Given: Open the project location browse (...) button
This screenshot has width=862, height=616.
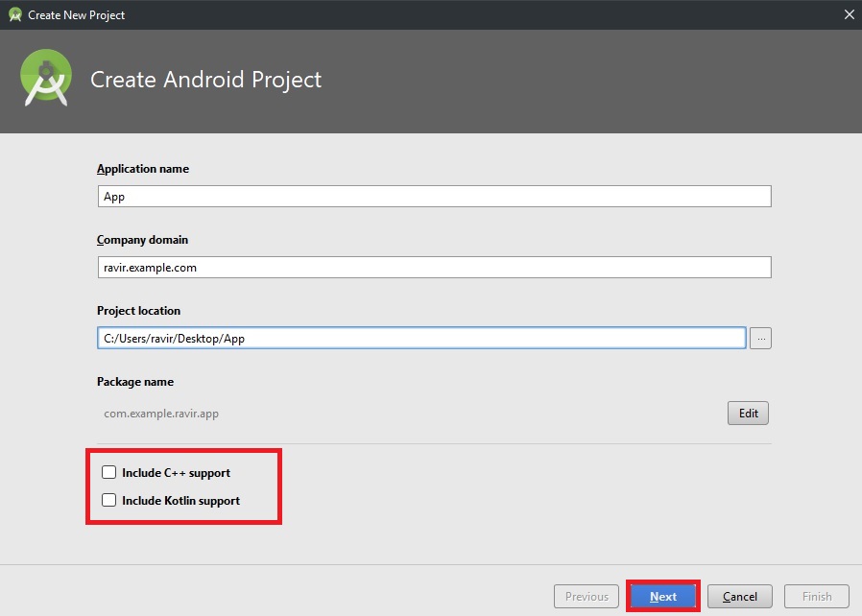Looking at the screenshot, I should 760,338.
